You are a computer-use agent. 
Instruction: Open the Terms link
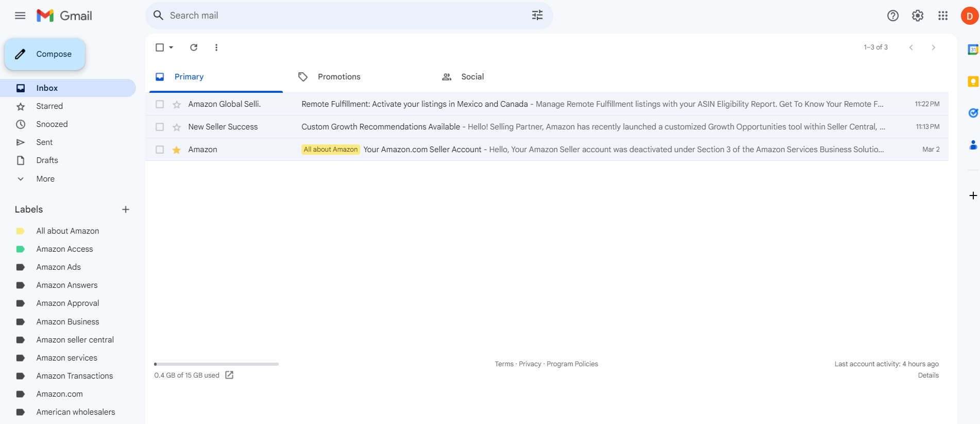[x=504, y=364]
